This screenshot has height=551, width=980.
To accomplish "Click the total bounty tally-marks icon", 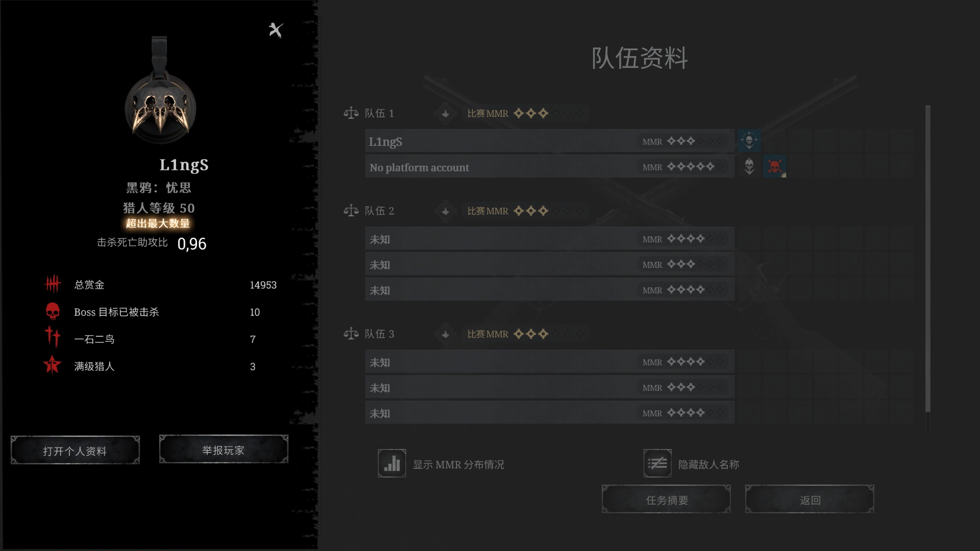I will 53,284.
